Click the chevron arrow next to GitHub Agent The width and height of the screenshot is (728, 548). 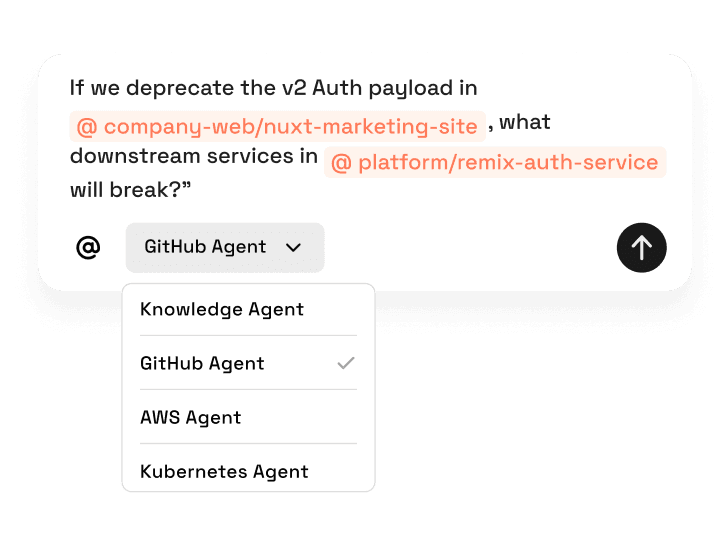[293, 248]
